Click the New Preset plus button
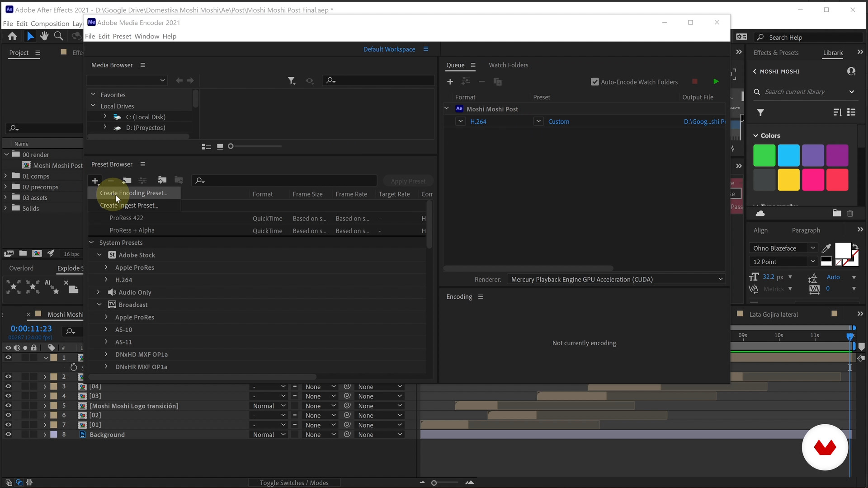 point(95,181)
